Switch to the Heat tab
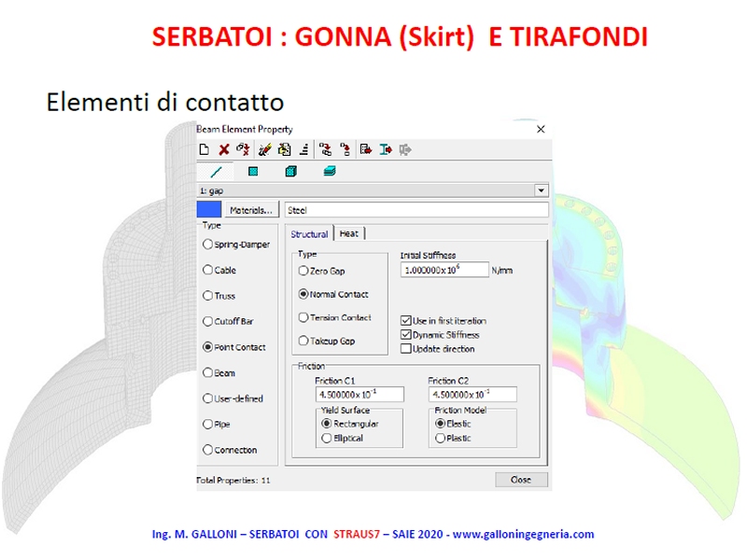The height and width of the screenshot is (560, 747). pyautogui.click(x=349, y=234)
